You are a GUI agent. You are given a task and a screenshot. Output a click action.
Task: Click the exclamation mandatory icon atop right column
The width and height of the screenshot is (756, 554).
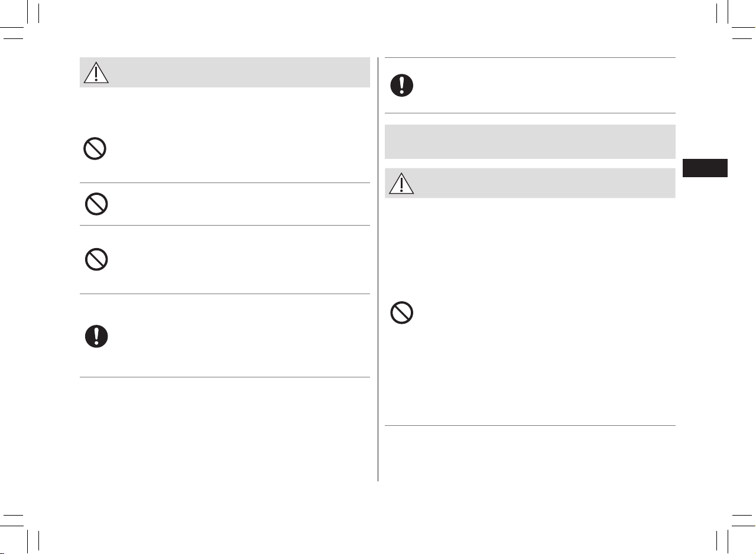point(402,86)
